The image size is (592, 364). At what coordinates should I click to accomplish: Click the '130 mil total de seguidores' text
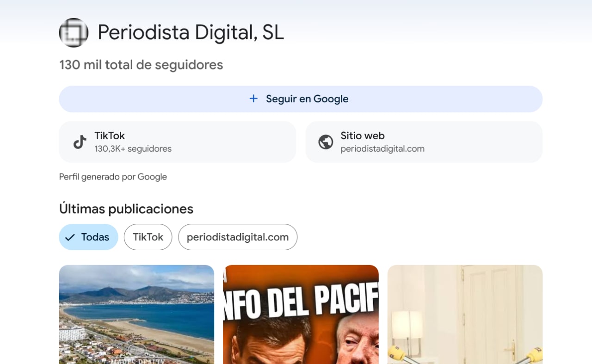click(x=141, y=65)
